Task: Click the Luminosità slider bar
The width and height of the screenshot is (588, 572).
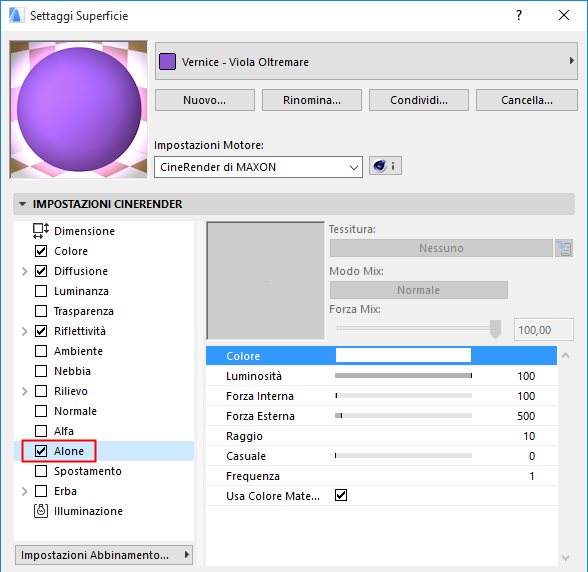Action: 404,375
